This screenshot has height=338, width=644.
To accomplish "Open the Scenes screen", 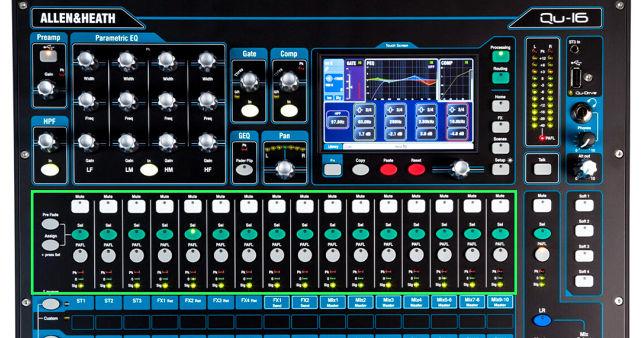I will point(500,148).
